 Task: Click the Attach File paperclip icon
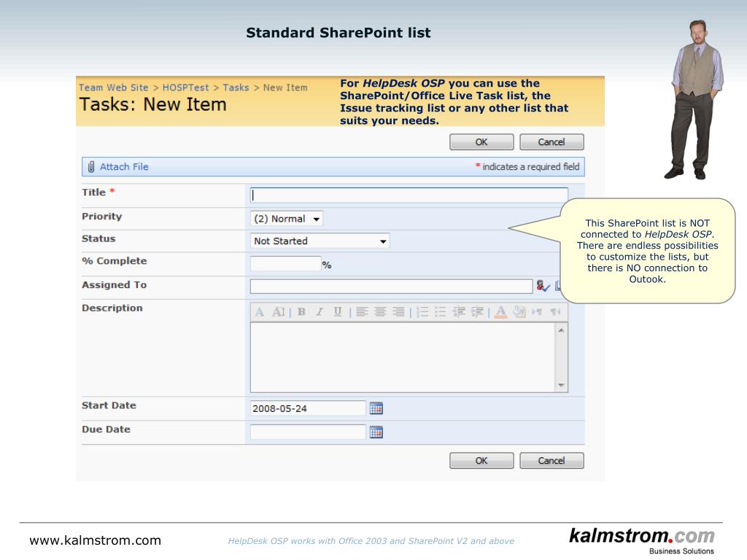tap(91, 167)
